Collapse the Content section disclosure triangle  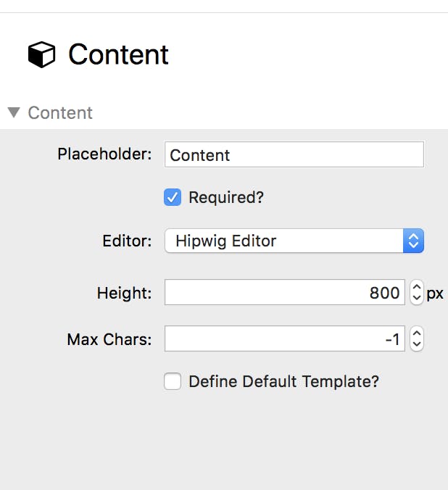[13, 112]
